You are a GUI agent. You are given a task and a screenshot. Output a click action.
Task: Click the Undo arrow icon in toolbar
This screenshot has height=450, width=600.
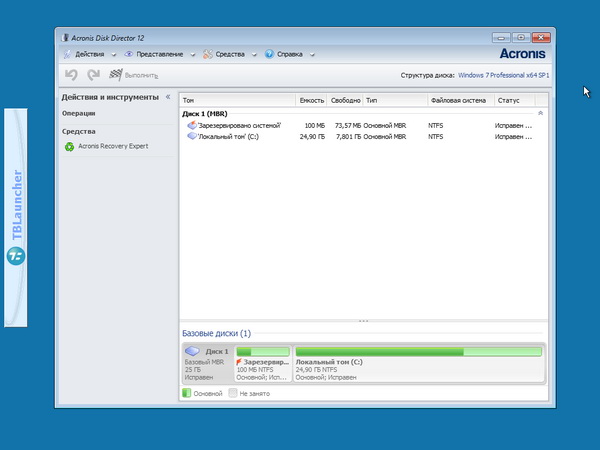coord(71,75)
